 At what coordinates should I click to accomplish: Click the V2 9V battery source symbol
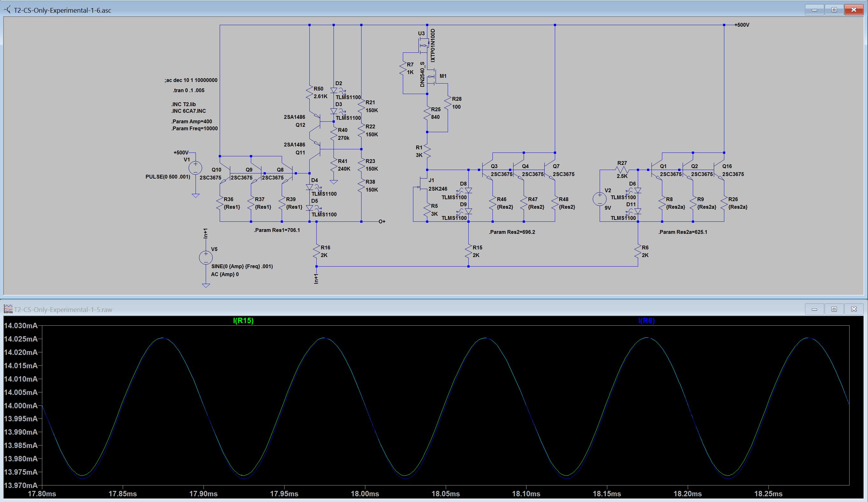pos(600,199)
